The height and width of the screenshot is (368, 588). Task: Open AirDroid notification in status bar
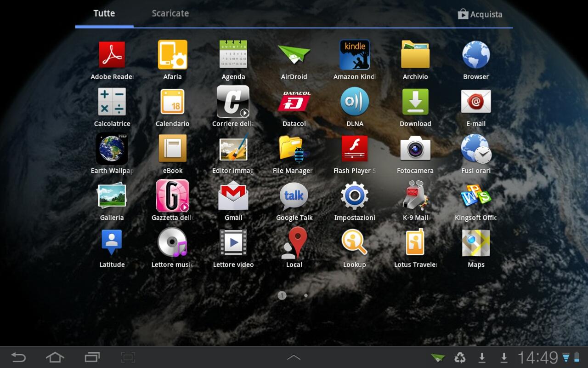click(x=438, y=357)
